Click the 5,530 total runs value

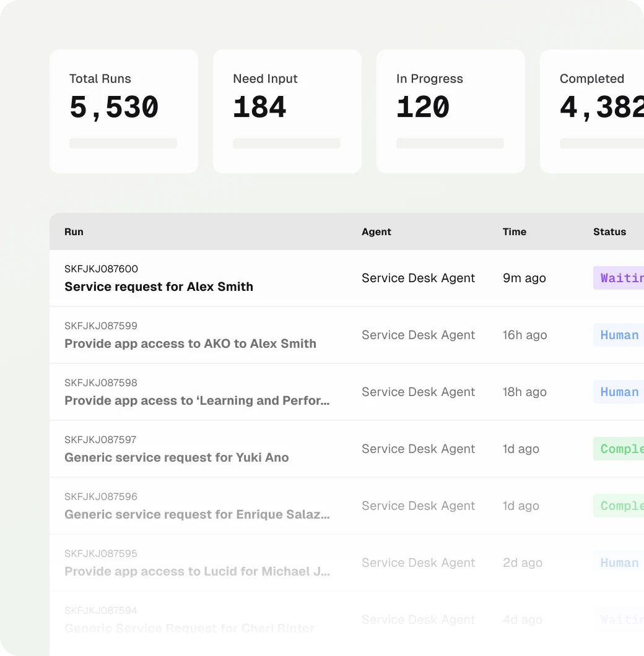[x=114, y=107]
